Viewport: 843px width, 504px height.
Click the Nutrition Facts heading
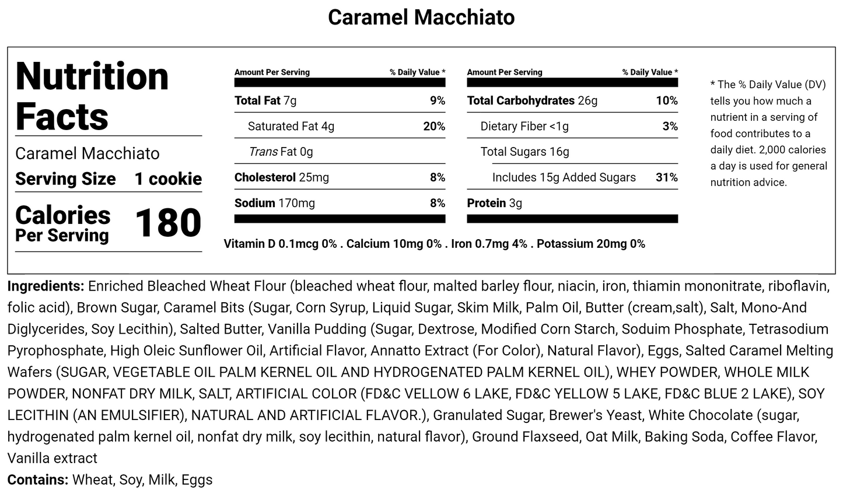92,96
